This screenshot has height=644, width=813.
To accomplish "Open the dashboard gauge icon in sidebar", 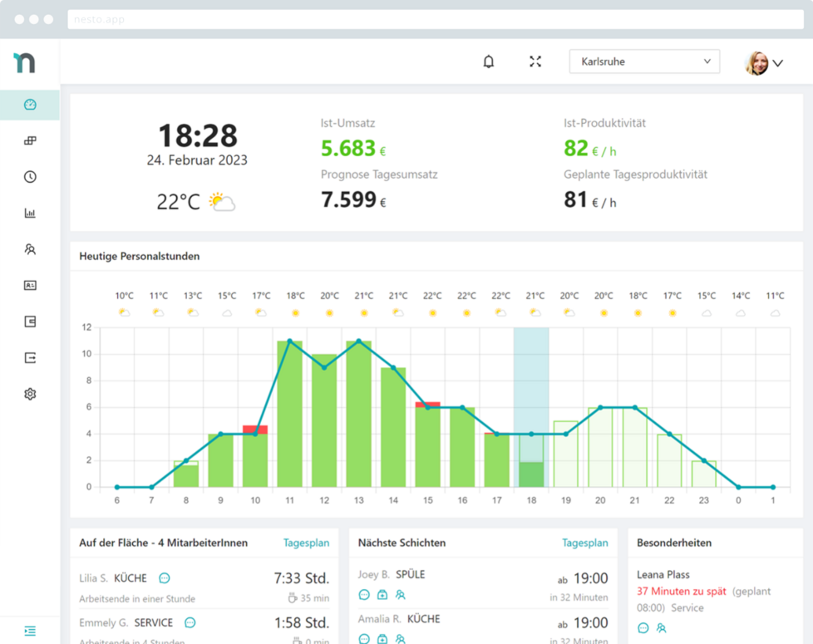I will (x=30, y=105).
